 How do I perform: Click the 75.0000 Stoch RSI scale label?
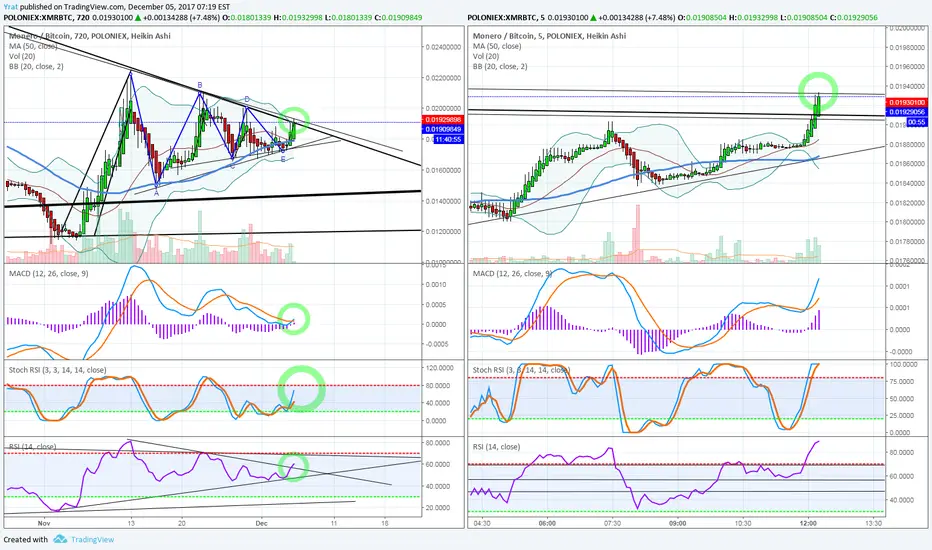pyautogui.click(x=903, y=381)
